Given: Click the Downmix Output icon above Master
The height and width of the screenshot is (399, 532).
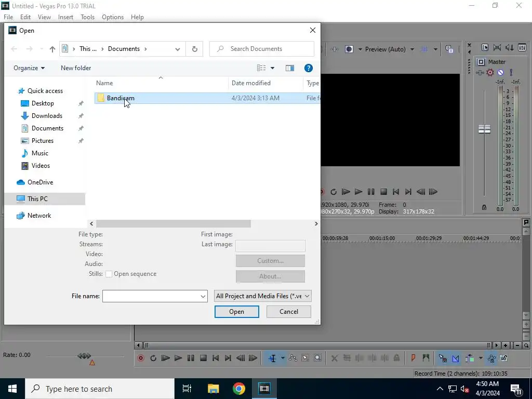Looking at the screenshot, I should click(x=497, y=47).
